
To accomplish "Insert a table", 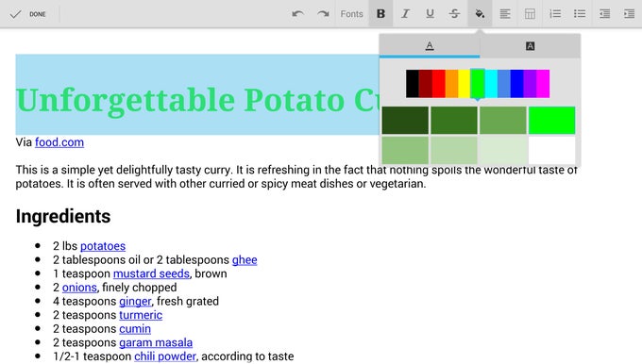I will [x=530, y=14].
